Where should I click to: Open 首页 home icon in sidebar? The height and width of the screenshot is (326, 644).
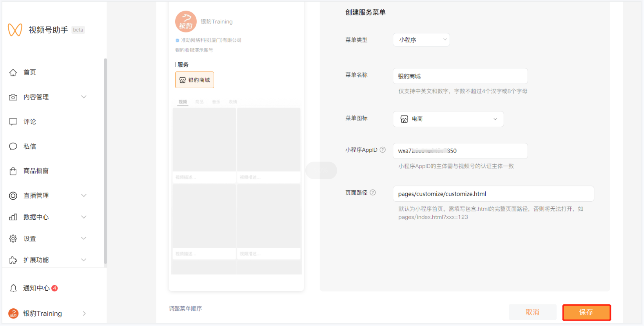pos(13,73)
